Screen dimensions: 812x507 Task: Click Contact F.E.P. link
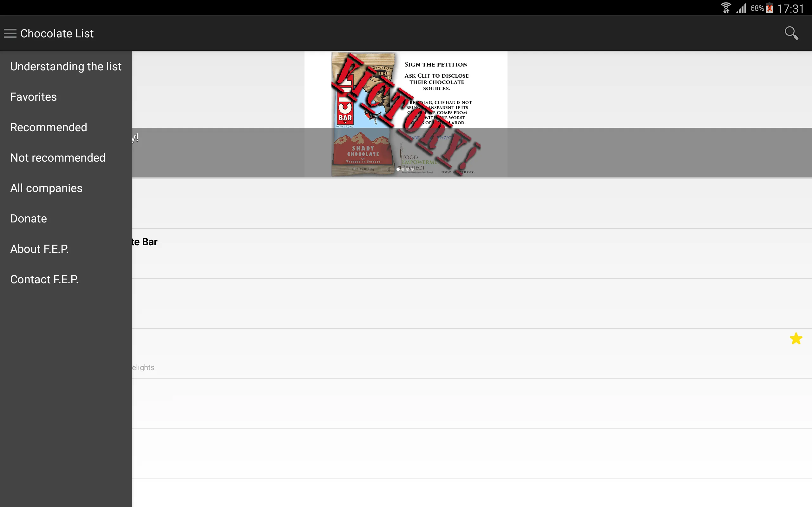(44, 279)
